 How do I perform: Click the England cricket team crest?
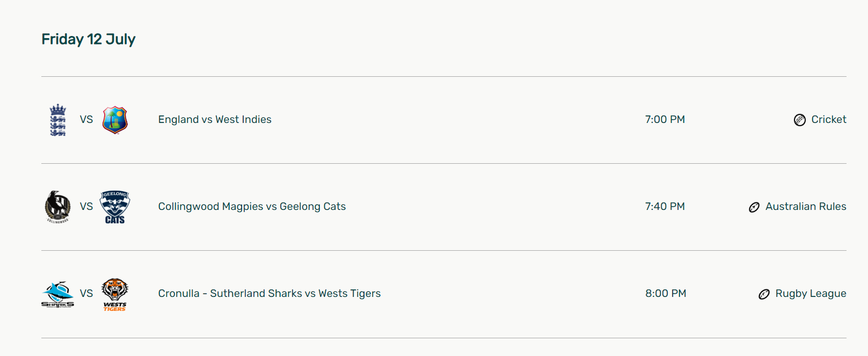click(58, 120)
